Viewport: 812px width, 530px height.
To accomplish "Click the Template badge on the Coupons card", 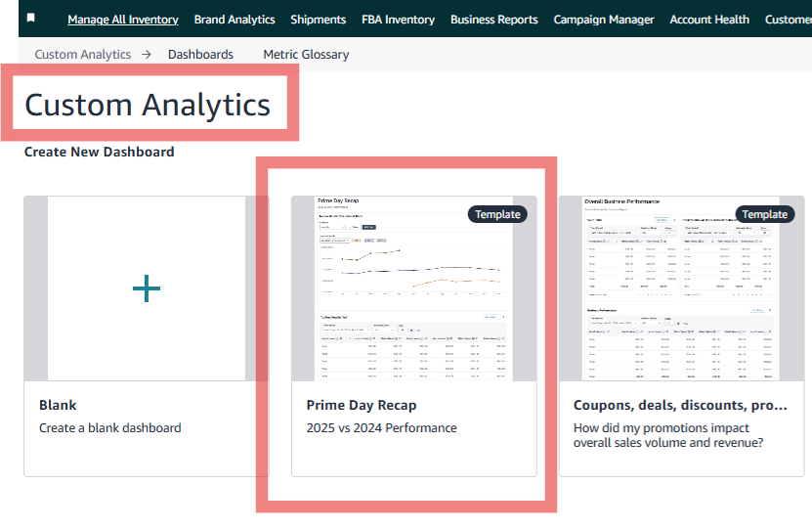I will (x=765, y=214).
